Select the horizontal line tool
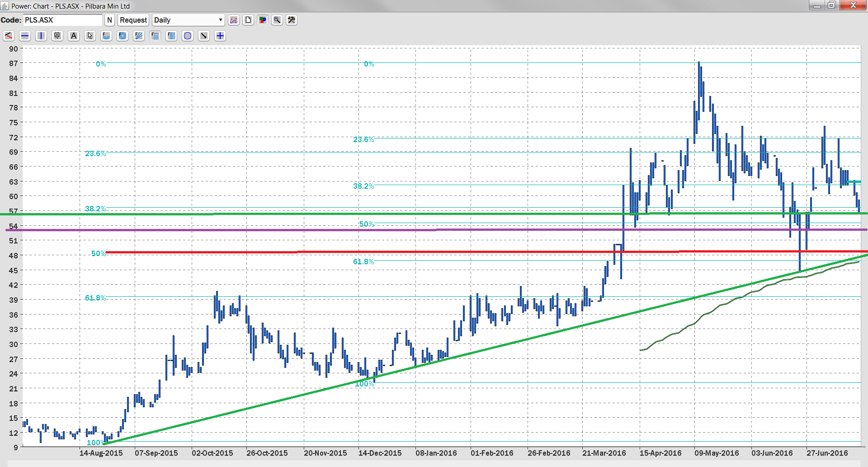This screenshot has height=467, width=868. point(25,36)
